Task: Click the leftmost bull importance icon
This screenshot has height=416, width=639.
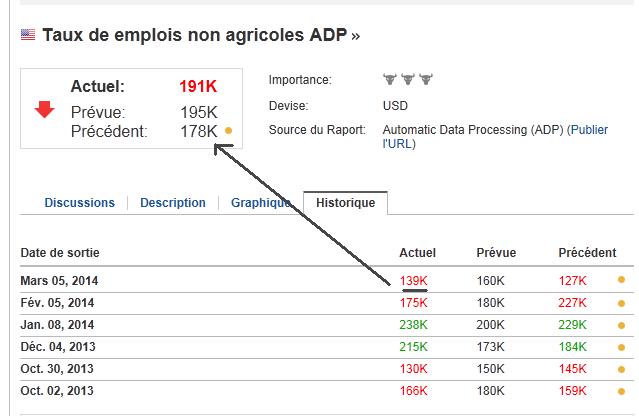Action: (391, 79)
